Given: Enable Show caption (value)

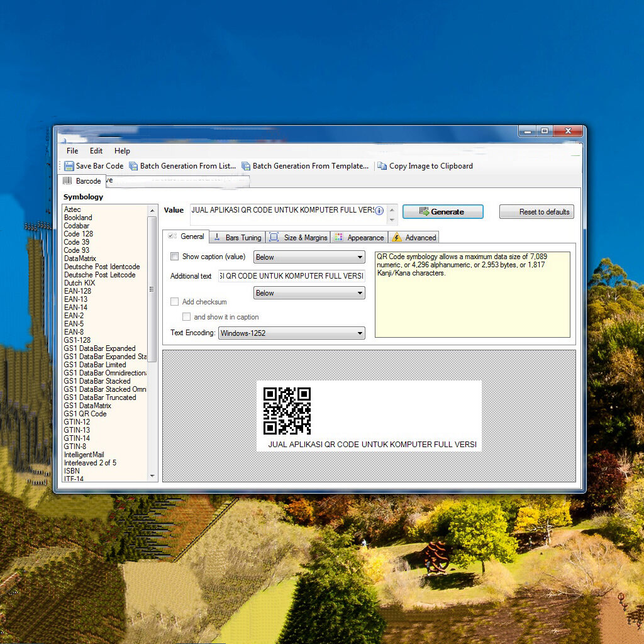Looking at the screenshot, I should pos(174,257).
